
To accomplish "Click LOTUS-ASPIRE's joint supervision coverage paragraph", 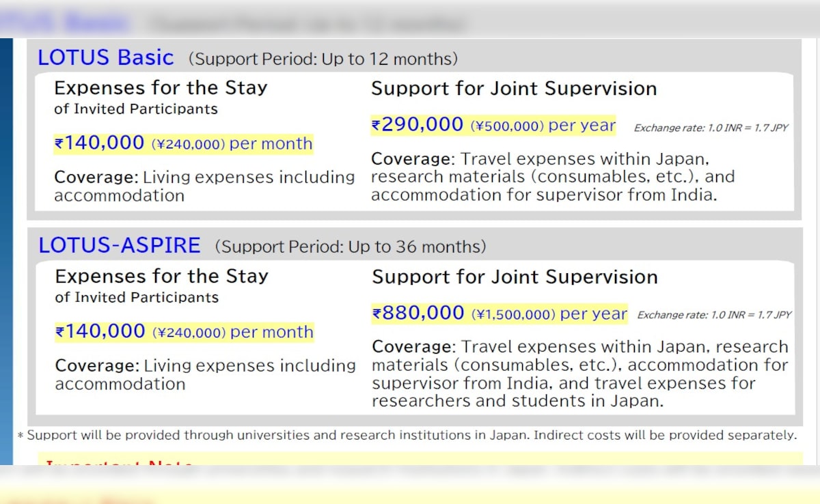I will pyautogui.click(x=579, y=374).
